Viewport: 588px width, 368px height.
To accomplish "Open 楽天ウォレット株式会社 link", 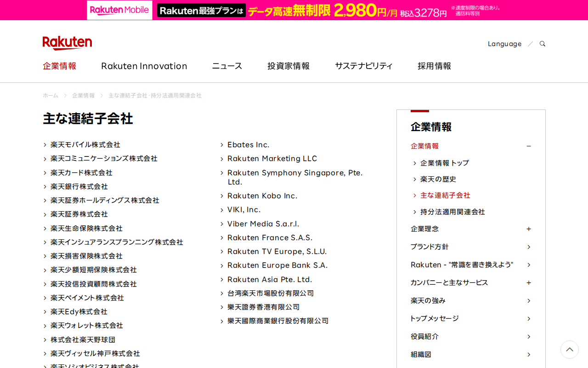I will point(87,325).
